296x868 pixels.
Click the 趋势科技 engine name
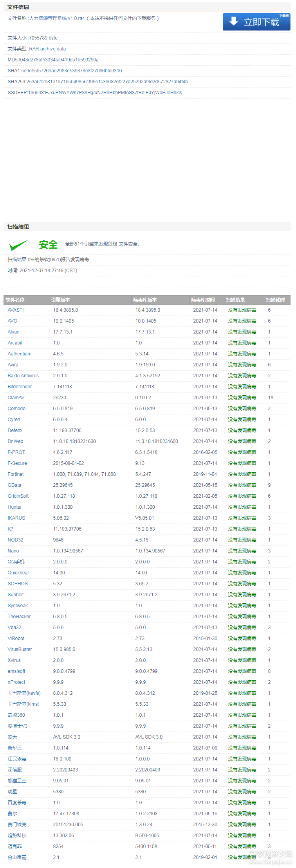tap(17, 836)
